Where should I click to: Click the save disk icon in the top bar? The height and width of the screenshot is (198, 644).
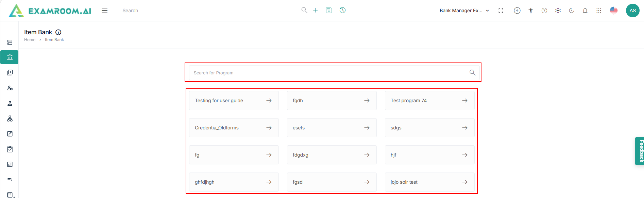tap(329, 10)
